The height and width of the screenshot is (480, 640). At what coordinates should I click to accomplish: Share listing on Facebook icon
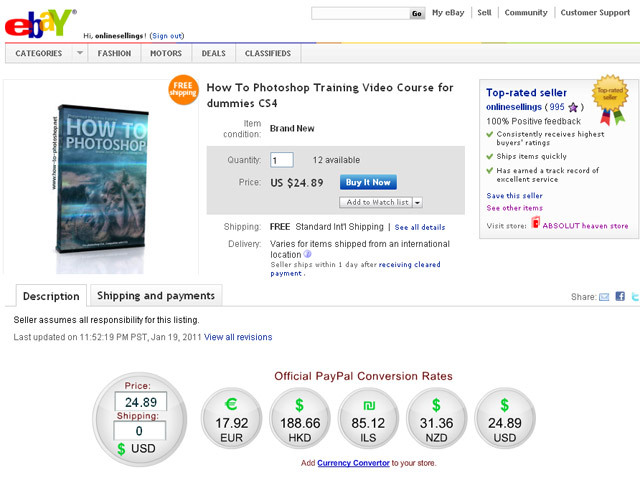(620, 296)
